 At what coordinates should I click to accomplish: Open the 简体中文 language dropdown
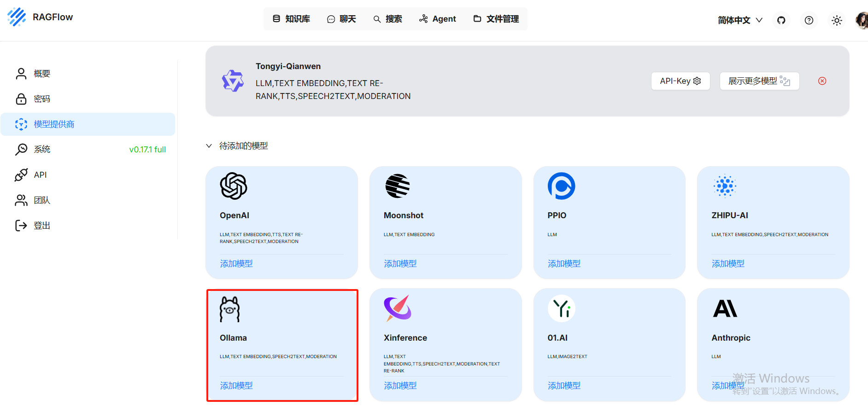coord(740,20)
